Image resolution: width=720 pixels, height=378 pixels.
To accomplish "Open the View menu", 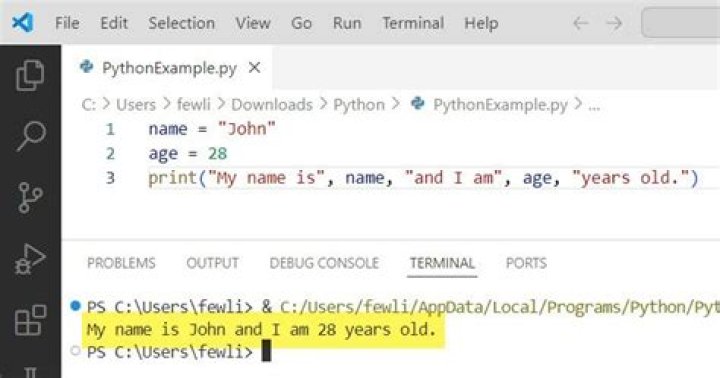I will (x=253, y=23).
